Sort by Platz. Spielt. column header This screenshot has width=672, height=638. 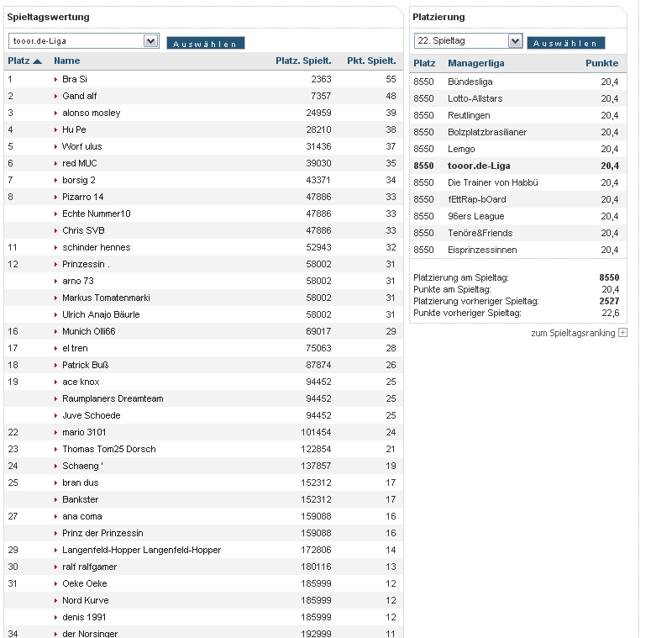coord(303,61)
